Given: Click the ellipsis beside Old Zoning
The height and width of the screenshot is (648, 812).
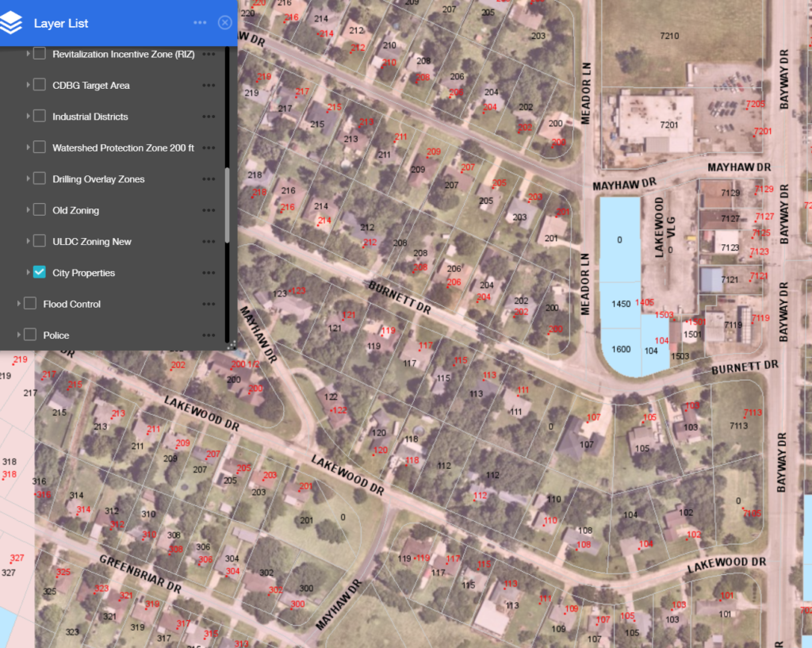Looking at the screenshot, I should (209, 210).
